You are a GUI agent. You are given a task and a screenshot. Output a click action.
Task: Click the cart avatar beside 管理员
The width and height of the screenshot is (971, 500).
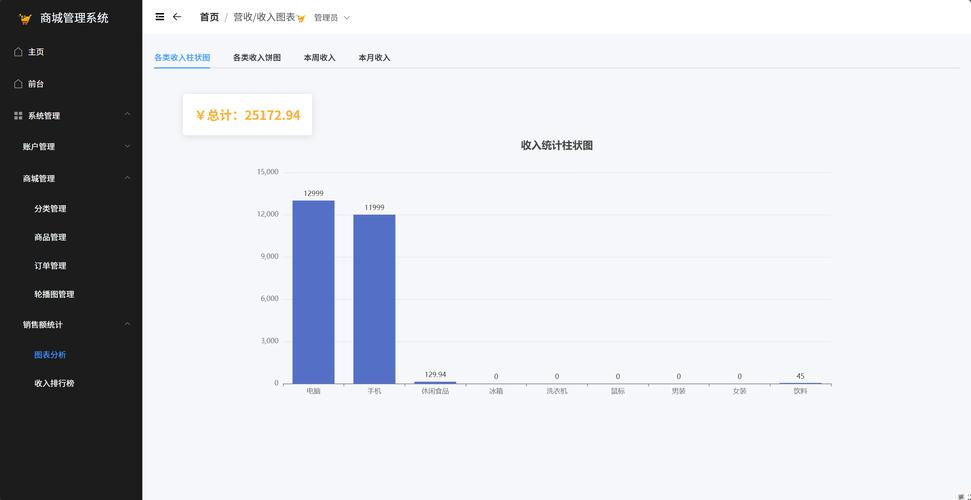click(301, 19)
